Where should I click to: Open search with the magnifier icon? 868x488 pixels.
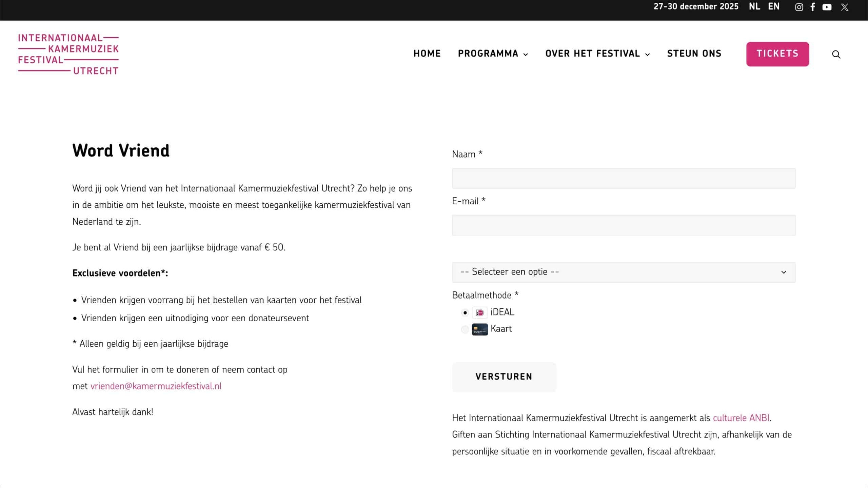836,55
